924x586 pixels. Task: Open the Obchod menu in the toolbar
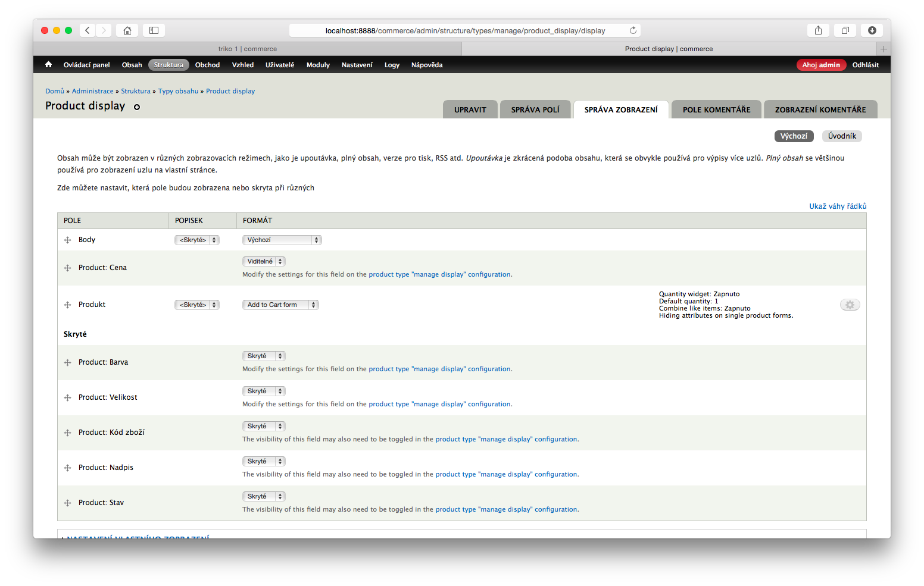(x=207, y=65)
